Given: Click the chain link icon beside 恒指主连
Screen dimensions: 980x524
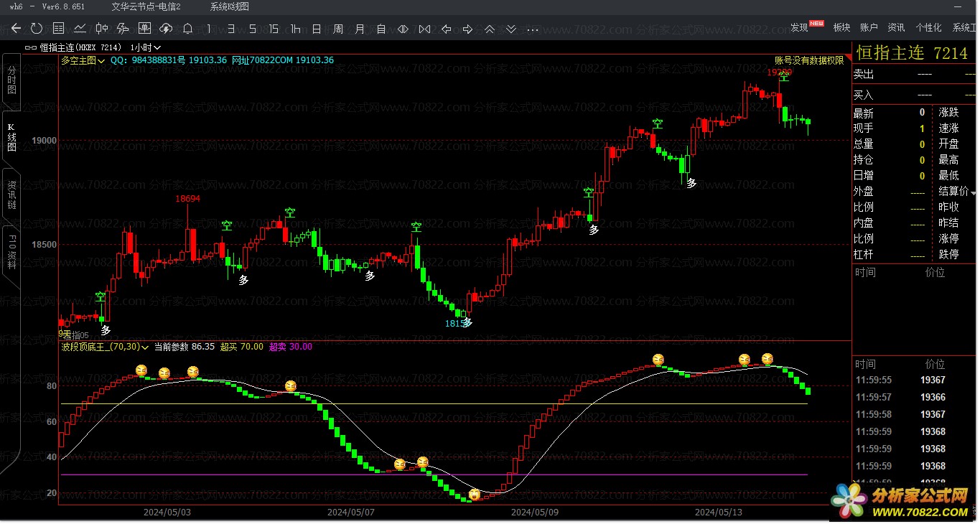Looking at the screenshot, I should [x=29, y=47].
